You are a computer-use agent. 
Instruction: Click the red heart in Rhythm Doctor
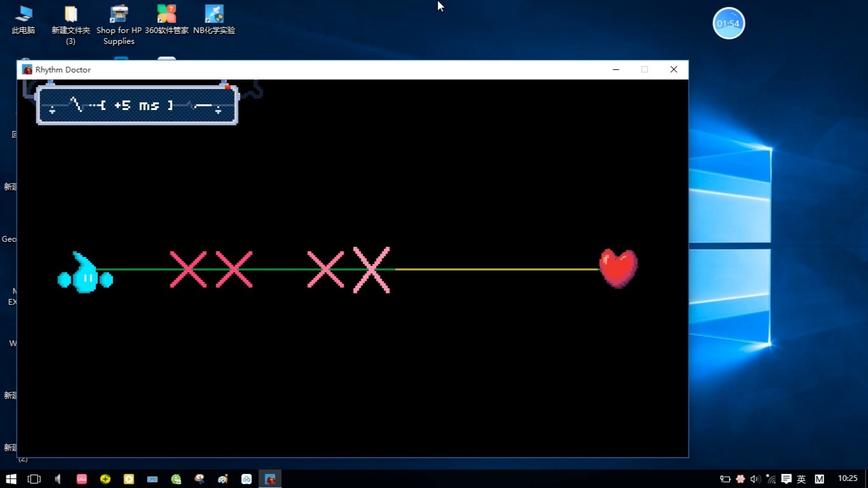(618, 268)
